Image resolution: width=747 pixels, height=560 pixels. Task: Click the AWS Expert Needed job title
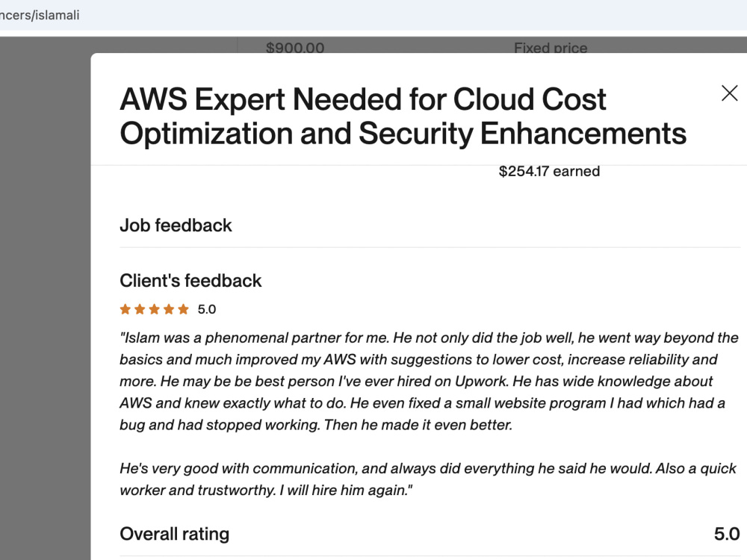click(x=403, y=116)
